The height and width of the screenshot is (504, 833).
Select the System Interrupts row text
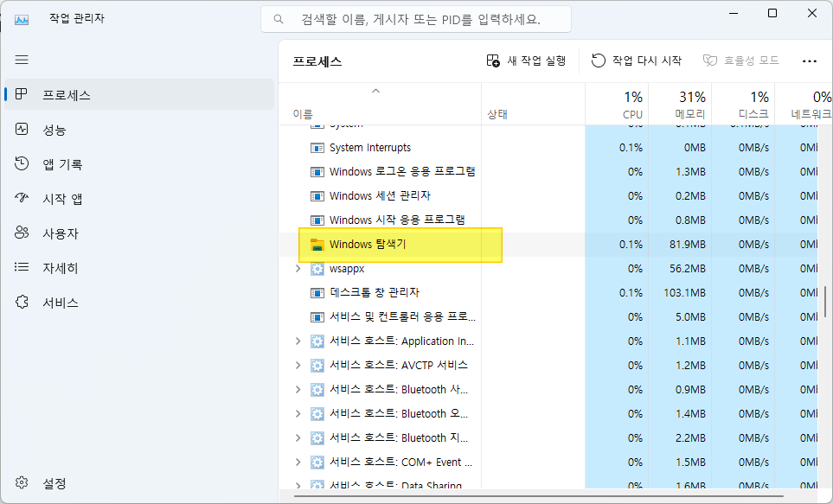click(x=369, y=148)
